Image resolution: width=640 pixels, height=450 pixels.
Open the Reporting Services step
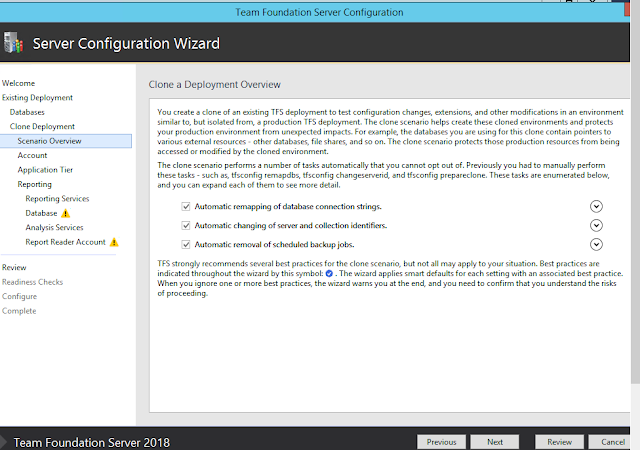(57, 198)
